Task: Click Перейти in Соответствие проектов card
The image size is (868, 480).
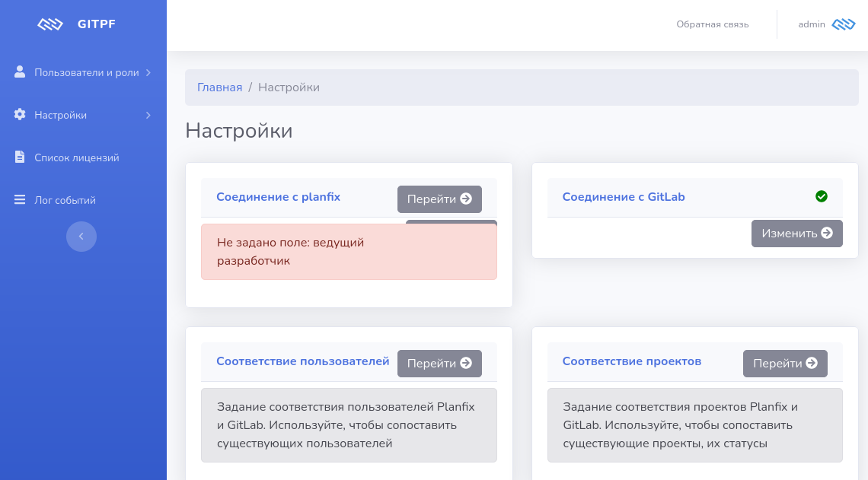Action: [x=785, y=364]
